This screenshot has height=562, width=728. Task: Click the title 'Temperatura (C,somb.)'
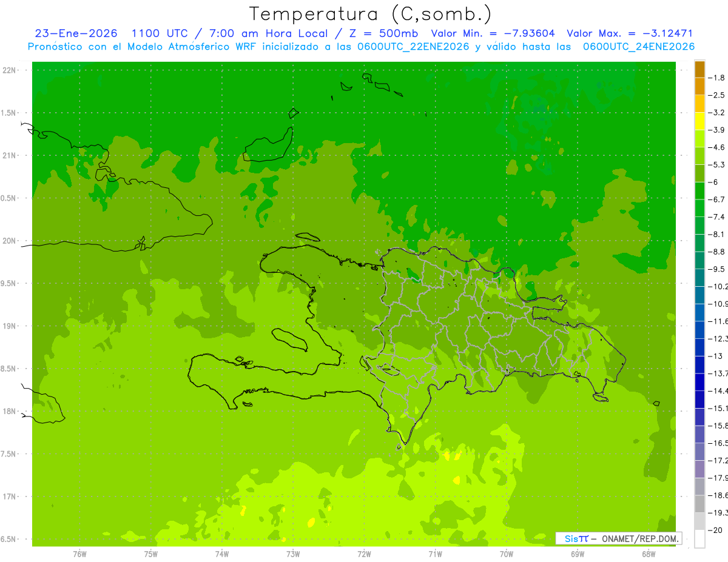370,14
